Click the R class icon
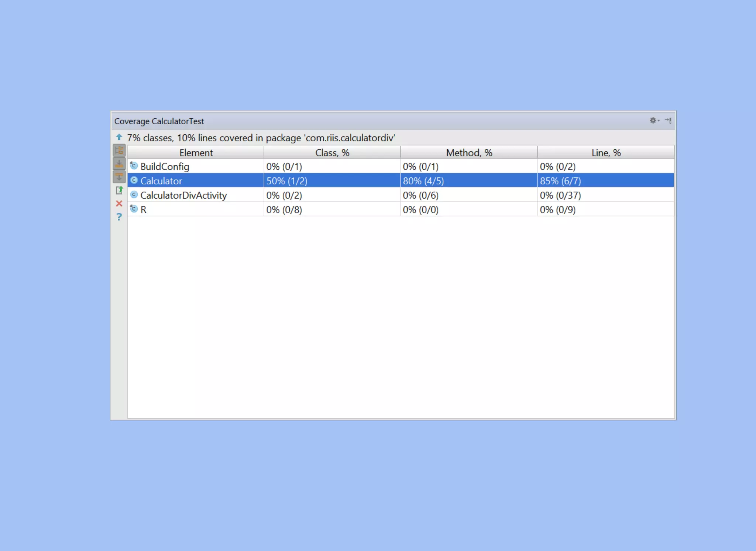 point(134,209)
